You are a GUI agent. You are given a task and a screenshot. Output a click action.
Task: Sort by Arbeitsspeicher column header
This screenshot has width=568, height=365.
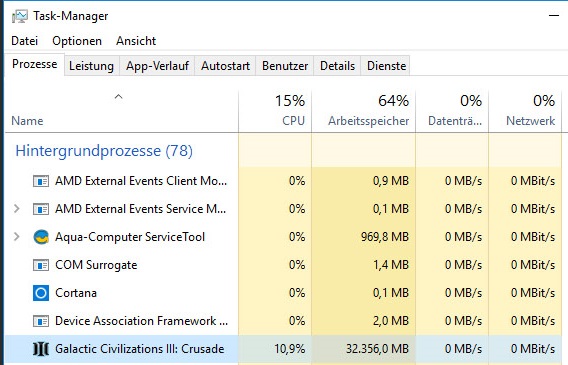click(x=364, y=110)
